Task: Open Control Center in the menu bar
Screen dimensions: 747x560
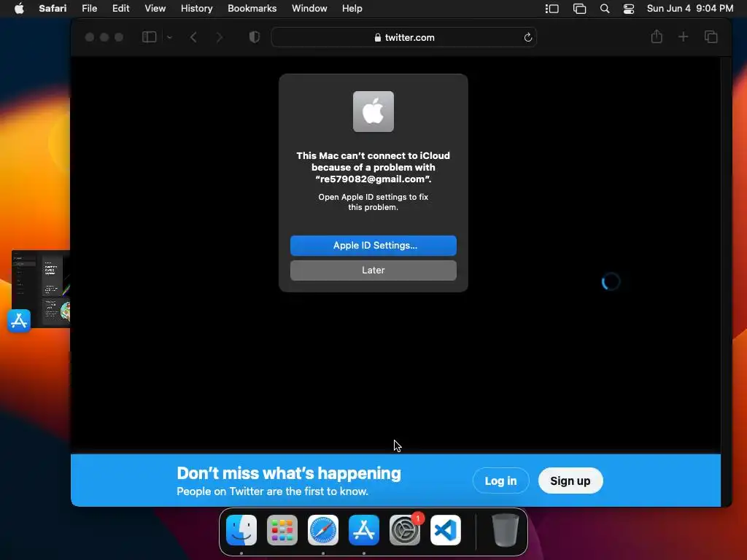Action: (629, 9)
